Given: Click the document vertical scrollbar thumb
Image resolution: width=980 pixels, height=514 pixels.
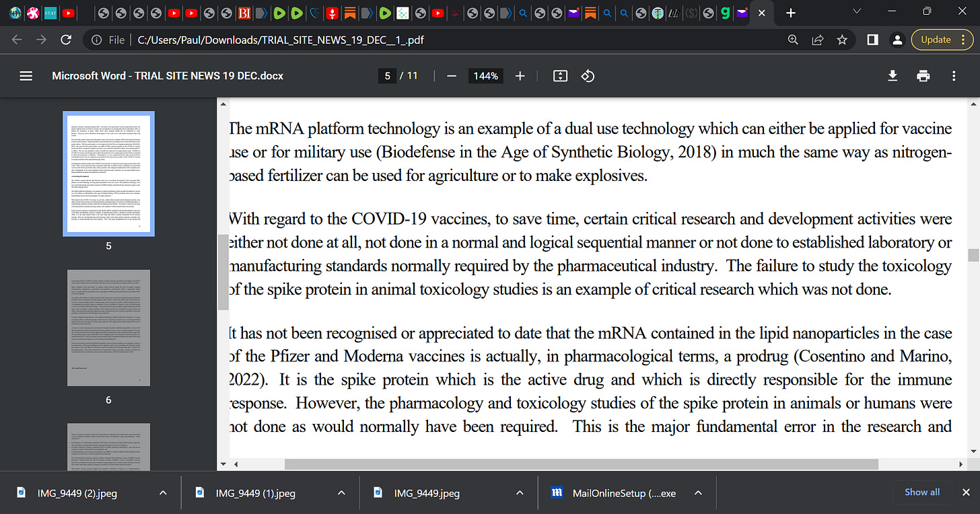Looking at the screenshot, I should 973,254.
